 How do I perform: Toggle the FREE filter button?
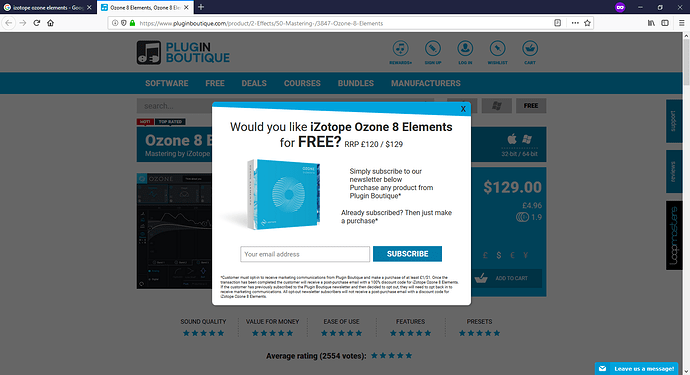(x=531, y=106)
